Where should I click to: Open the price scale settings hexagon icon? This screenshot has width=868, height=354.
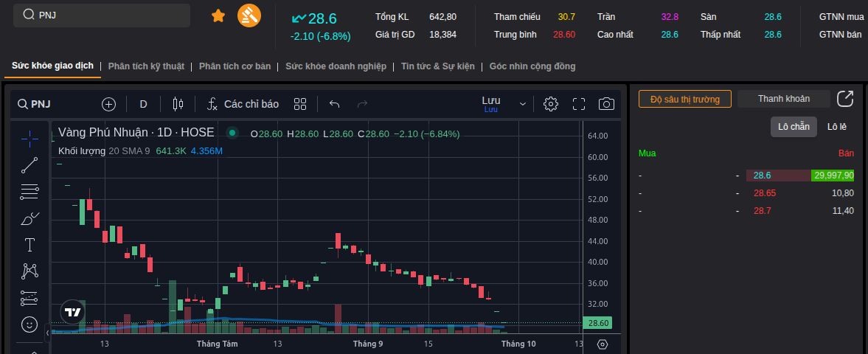coord(603,344)
